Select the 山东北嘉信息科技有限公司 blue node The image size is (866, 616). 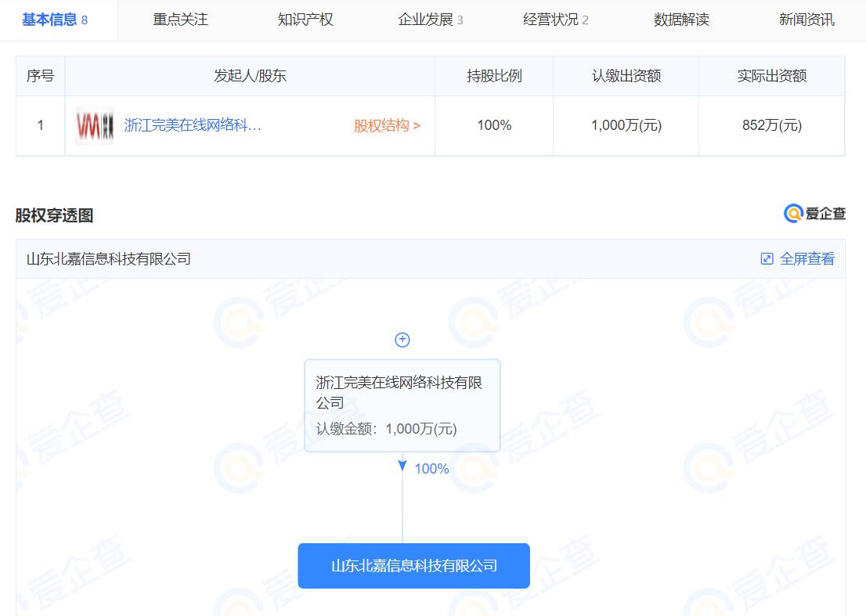[x=413, y=566]
